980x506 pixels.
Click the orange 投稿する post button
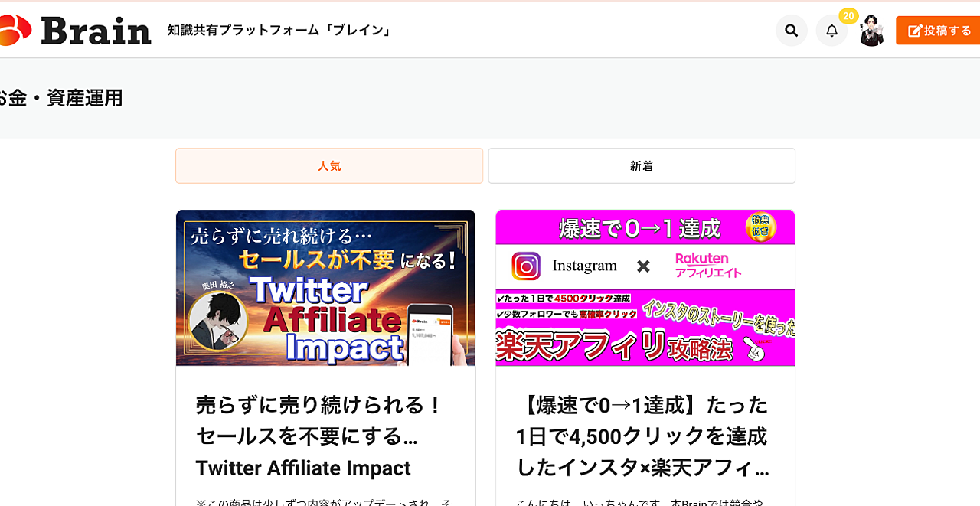click(x=938, y=31)
